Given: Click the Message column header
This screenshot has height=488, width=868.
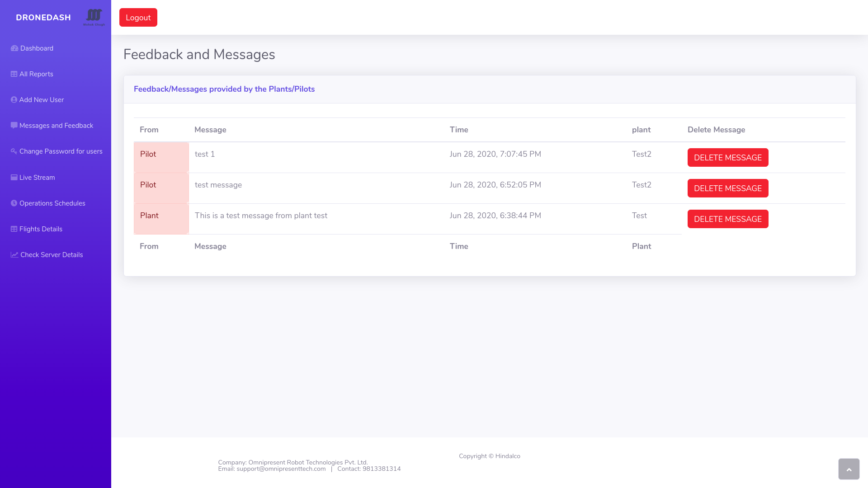Looking at the screenshot, I should click(x=210, y=130).
